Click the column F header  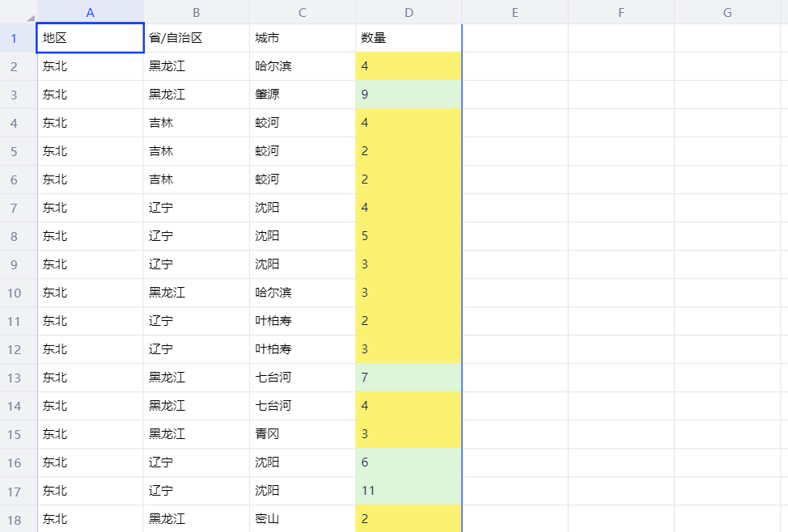621,12
